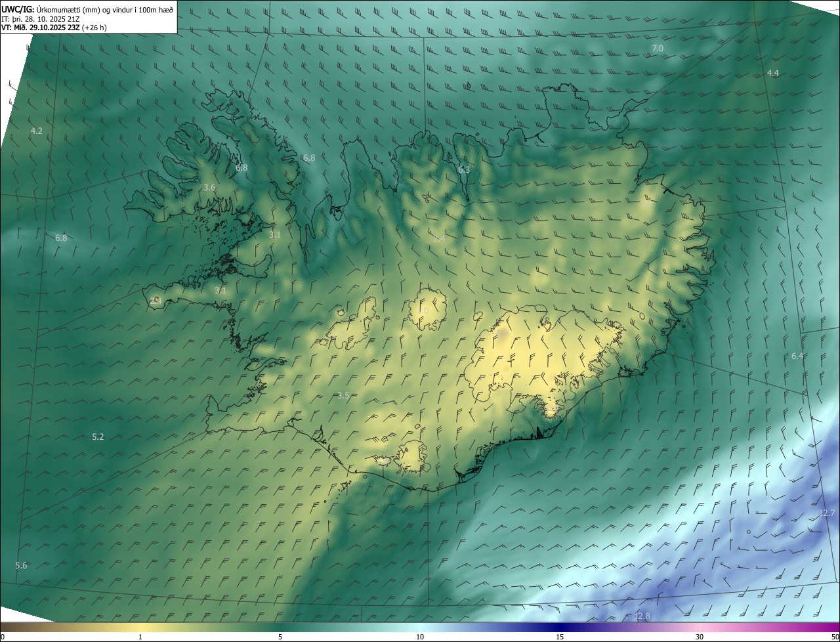Click the 5.6 value on the map
This screenshot has width=840, height=642.
21,566
